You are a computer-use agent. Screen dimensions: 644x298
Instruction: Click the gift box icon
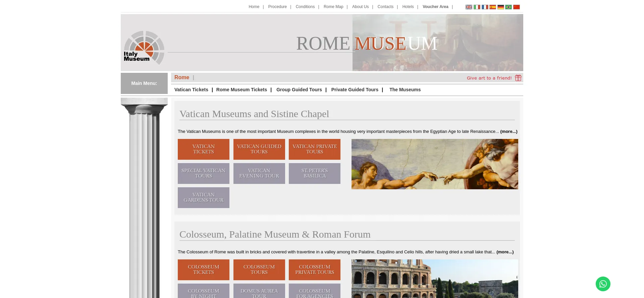click(x=518, y=78)
